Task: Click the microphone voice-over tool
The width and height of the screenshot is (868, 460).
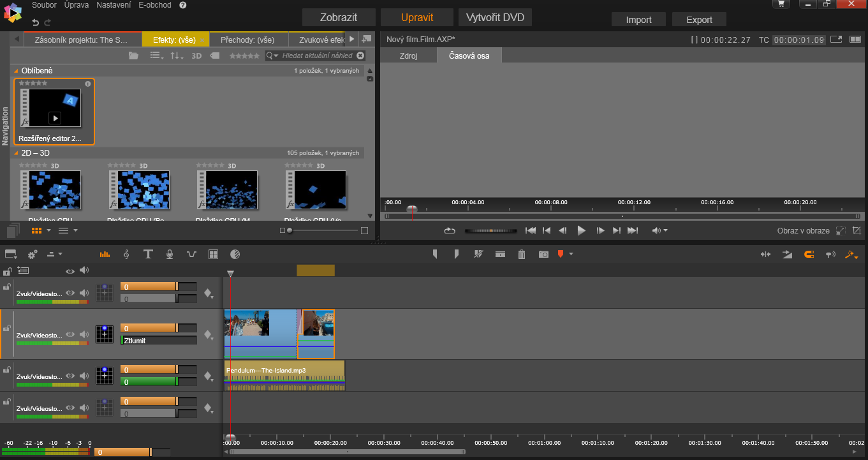Action: point(170,254)
